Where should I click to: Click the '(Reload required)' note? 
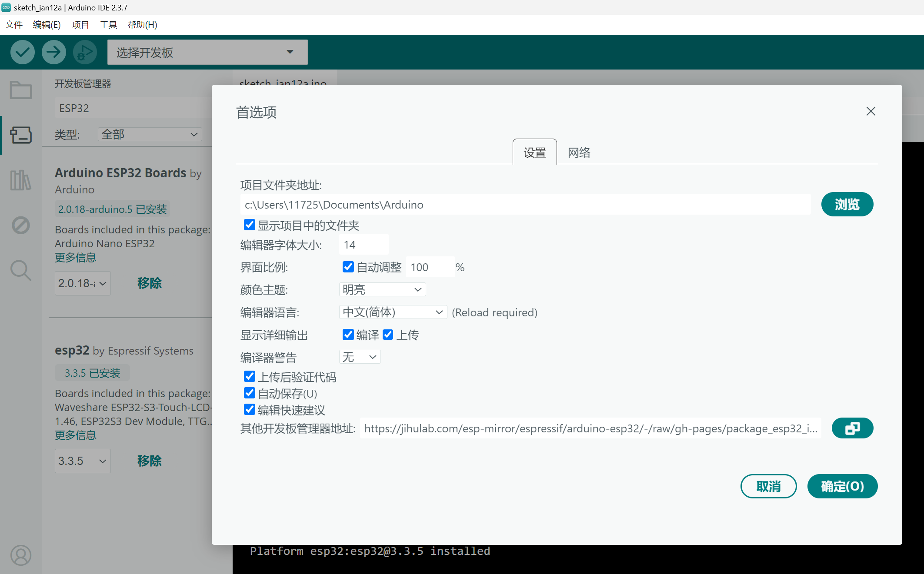(495, 312)
